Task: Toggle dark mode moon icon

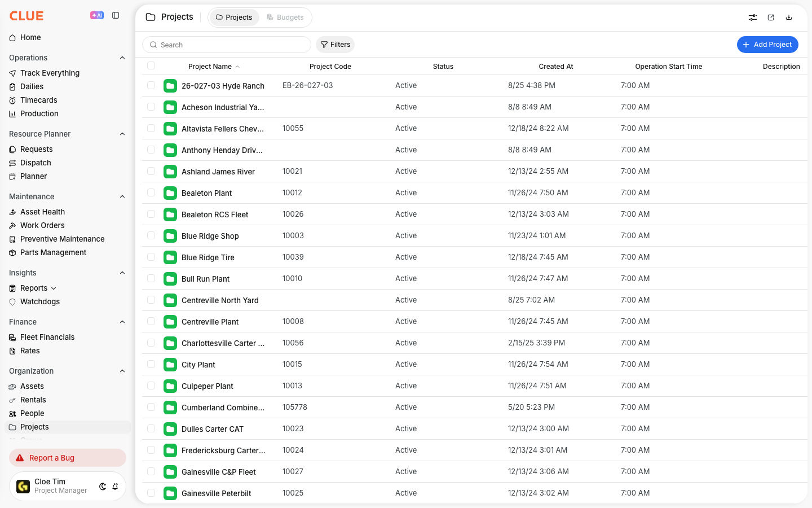Action: (x=103, y=487)
